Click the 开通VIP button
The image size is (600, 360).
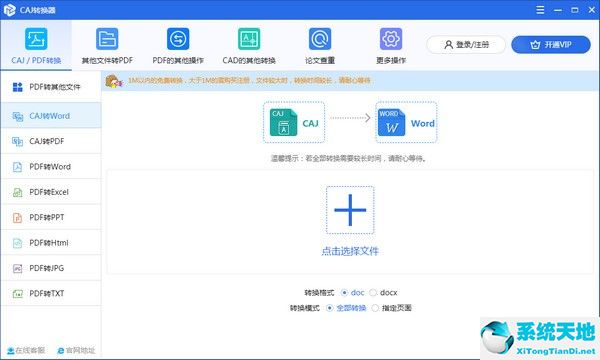551,45
